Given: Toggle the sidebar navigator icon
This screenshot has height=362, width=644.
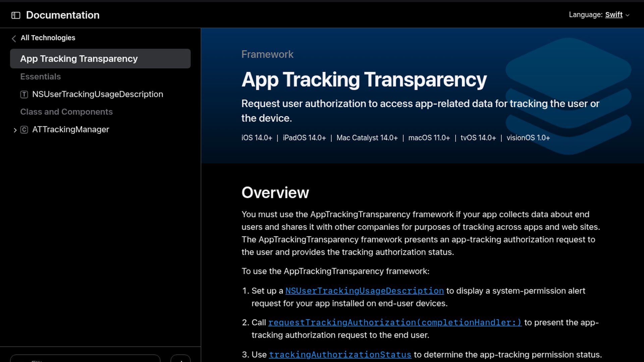Looking at the screenshot, I should [16, 15].
